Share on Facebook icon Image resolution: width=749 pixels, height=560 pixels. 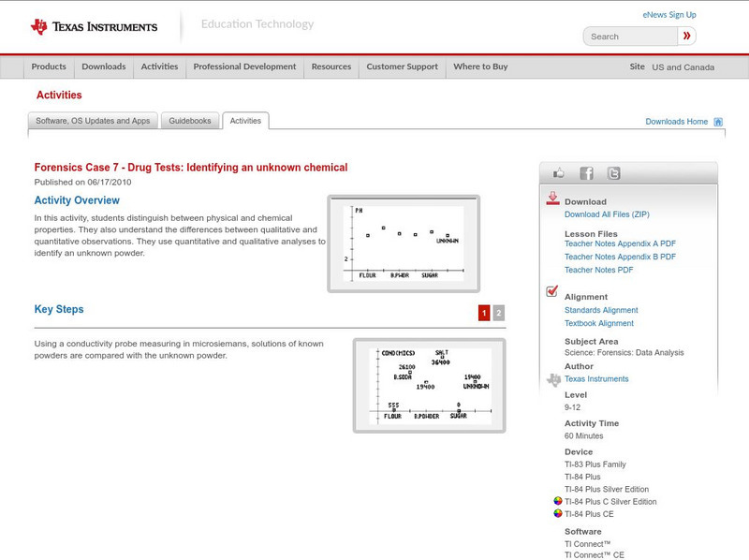(587, 173)
